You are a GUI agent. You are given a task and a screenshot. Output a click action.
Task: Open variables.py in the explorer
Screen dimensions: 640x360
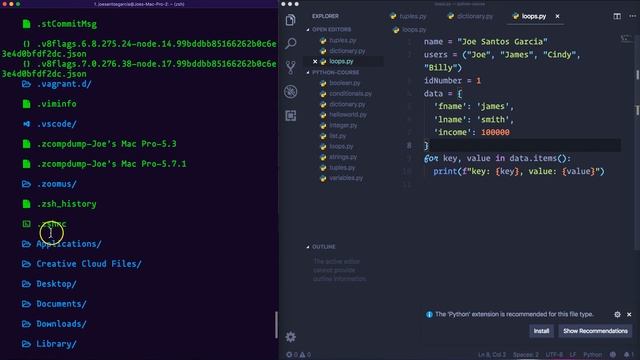click(346, 178)
